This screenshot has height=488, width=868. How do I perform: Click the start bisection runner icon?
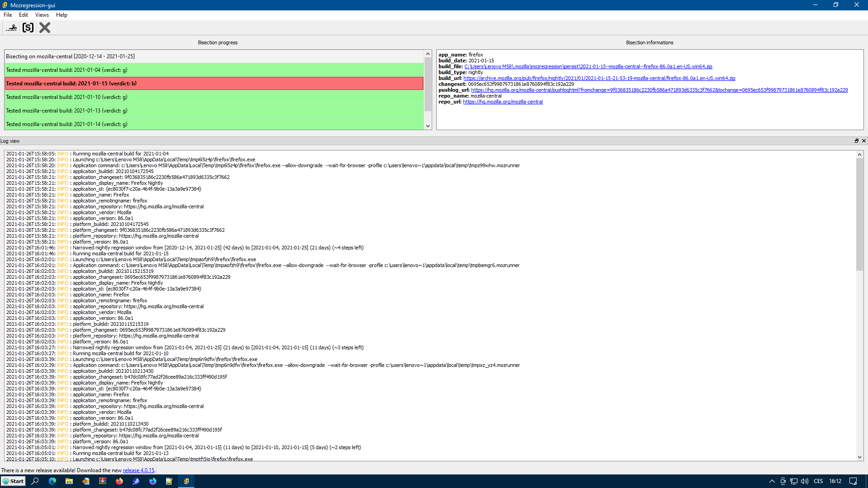pos(12,28)
